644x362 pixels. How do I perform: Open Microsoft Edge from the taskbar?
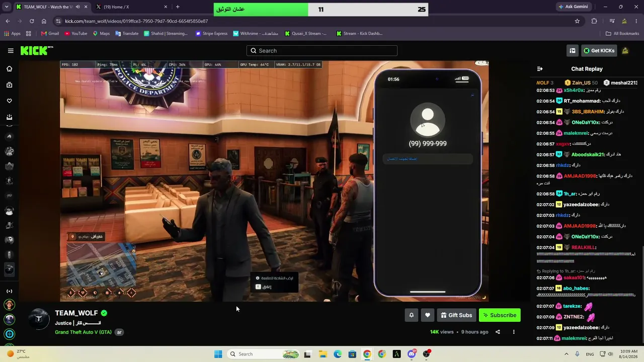(x=338, y=354)
